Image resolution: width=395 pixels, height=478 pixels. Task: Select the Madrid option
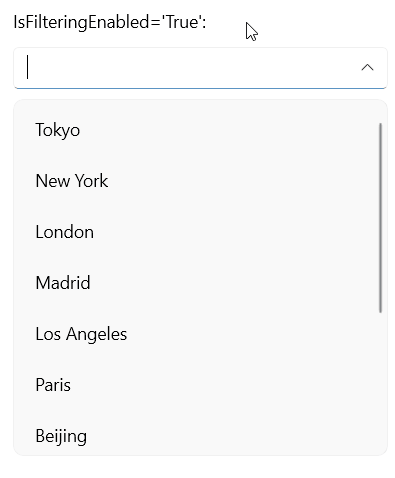(197, 283)
